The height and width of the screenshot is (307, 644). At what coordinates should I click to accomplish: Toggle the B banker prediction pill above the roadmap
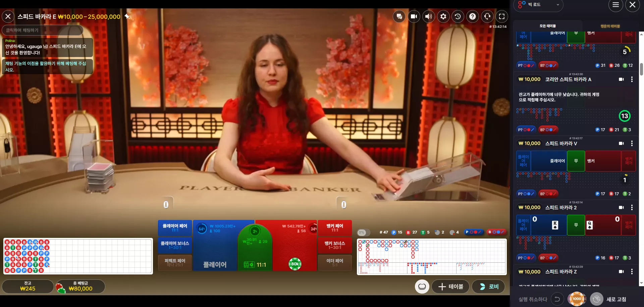pyautogui.click(x=496, y=232)
